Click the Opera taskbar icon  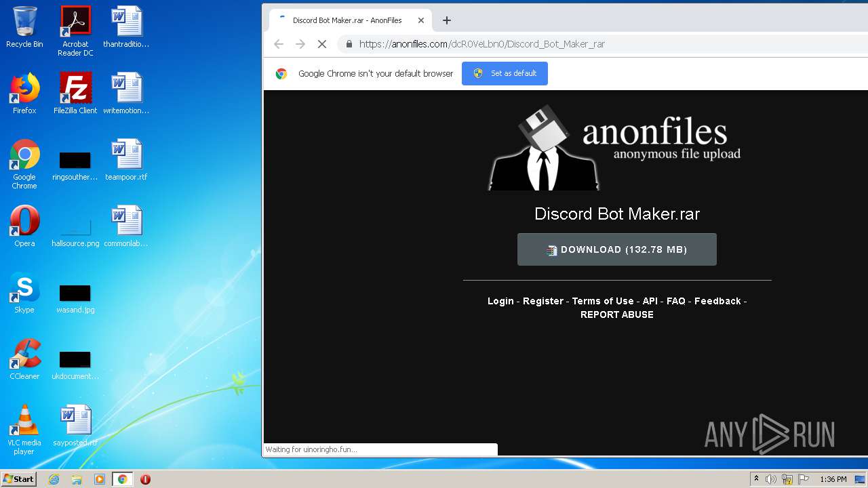[x=145, y=479]
